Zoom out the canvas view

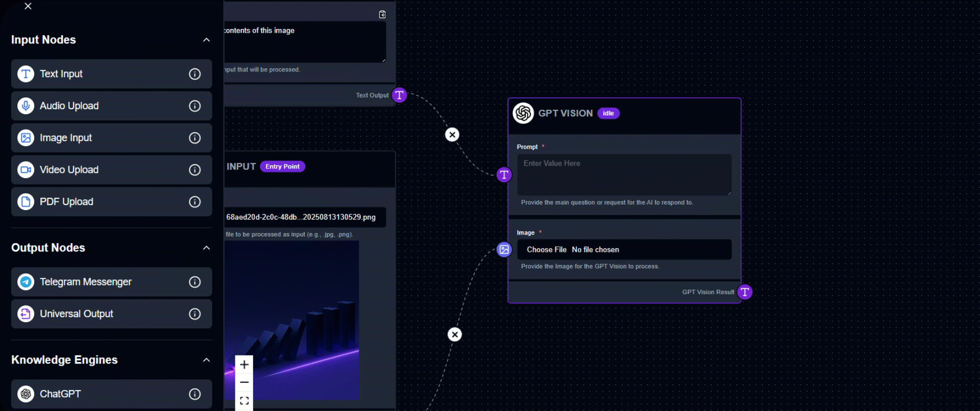244,382
